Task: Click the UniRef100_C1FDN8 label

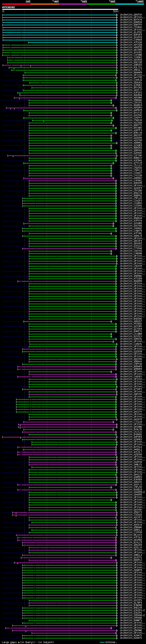Action: pyautogui.click(x=131, y=55)
